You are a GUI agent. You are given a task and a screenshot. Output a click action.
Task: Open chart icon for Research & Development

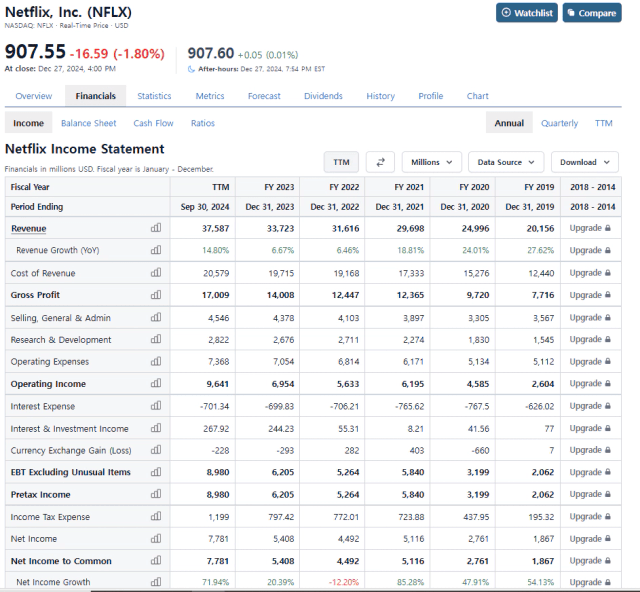pyautogui.click(x=156, y=339)
